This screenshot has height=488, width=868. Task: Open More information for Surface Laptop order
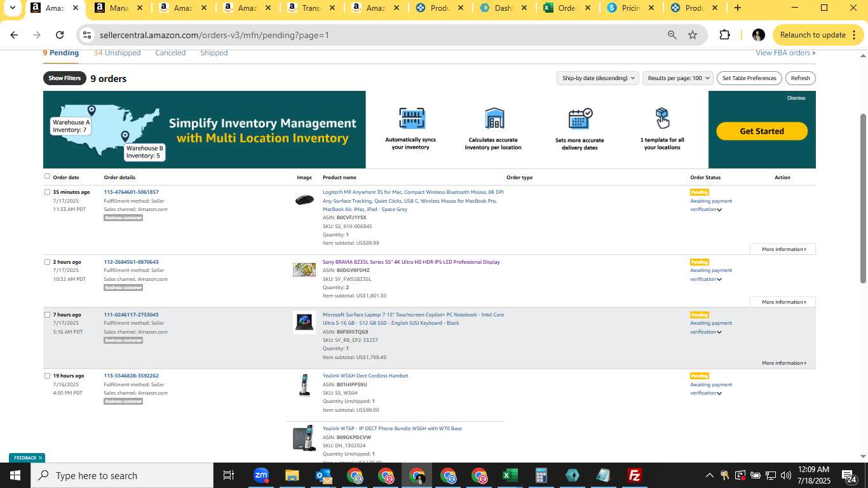783,363
